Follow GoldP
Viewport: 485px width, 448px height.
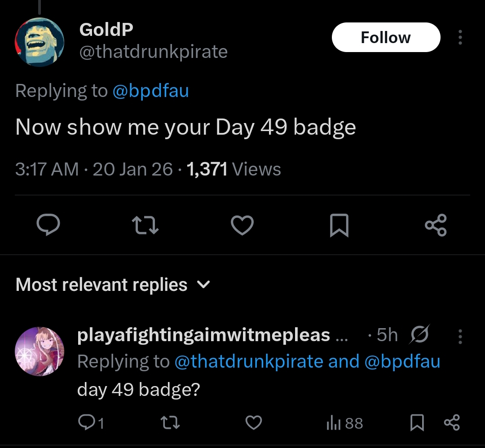[386, 37]
